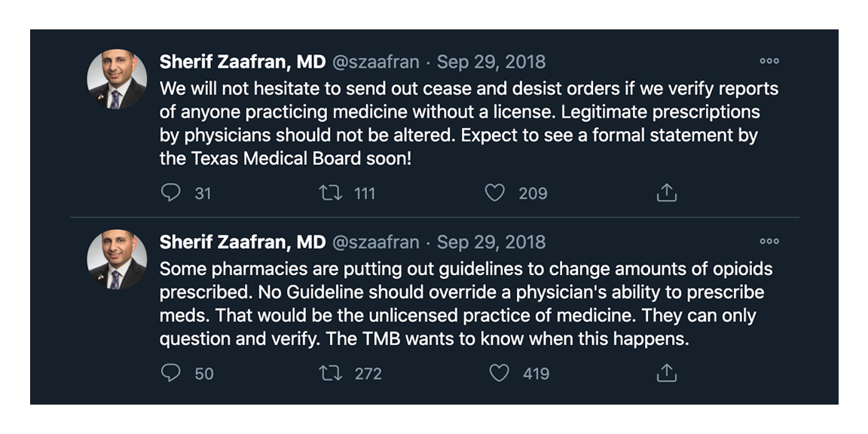Reply to the opioid guidelines tweet
The height and width of the screenshot is (434, 868).
coord(171,373)
